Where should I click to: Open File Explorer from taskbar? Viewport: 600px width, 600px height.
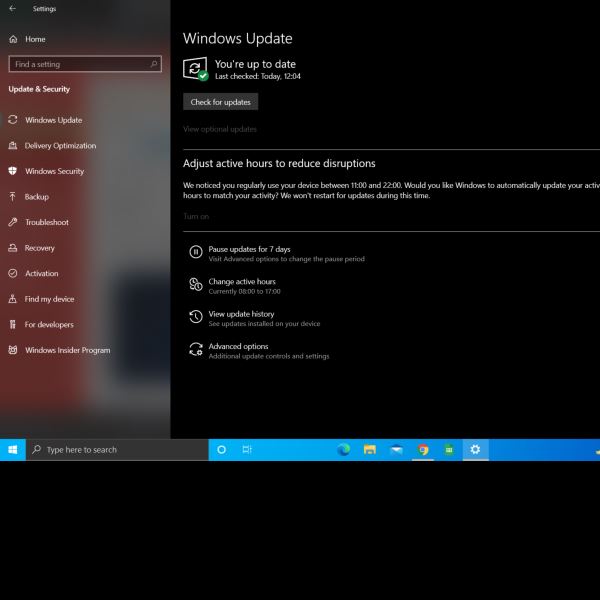coord(370,450)
